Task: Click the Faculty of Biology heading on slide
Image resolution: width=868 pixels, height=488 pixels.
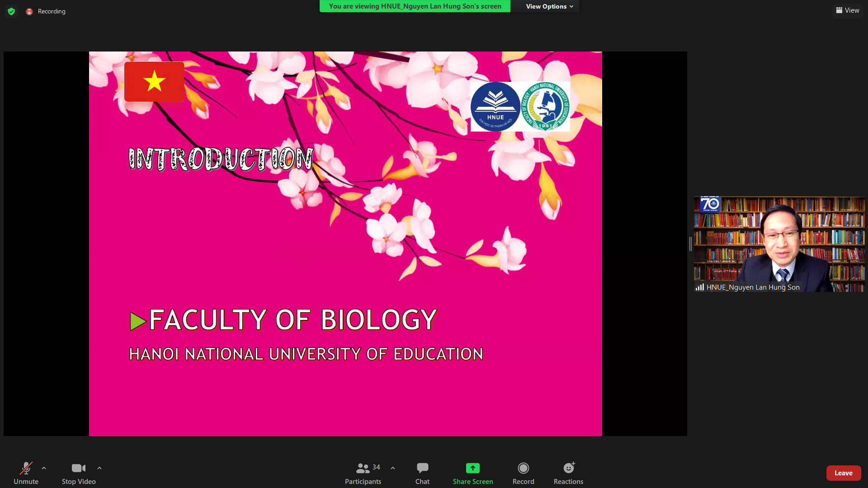Action: pos(292,320)
